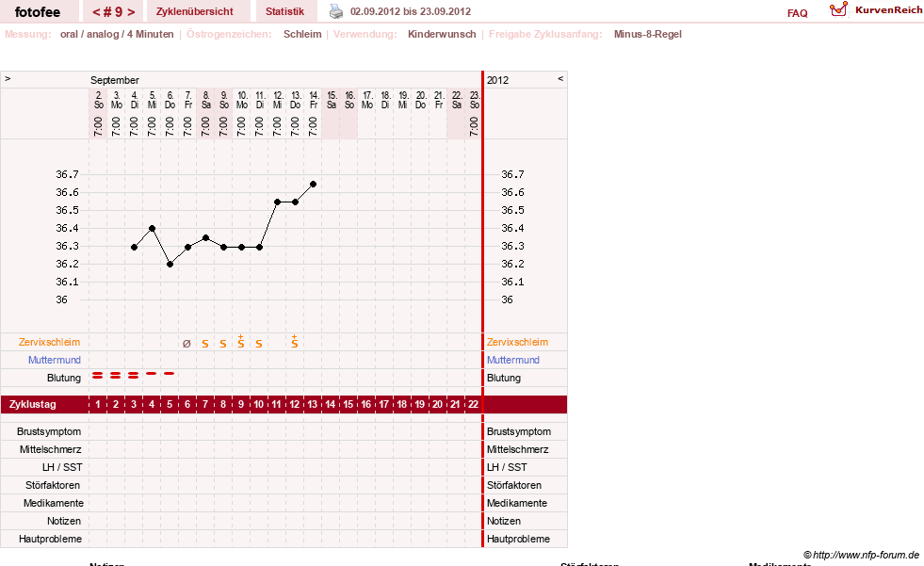Click the temperature point on 5. Mi

(x=152, y=229)
